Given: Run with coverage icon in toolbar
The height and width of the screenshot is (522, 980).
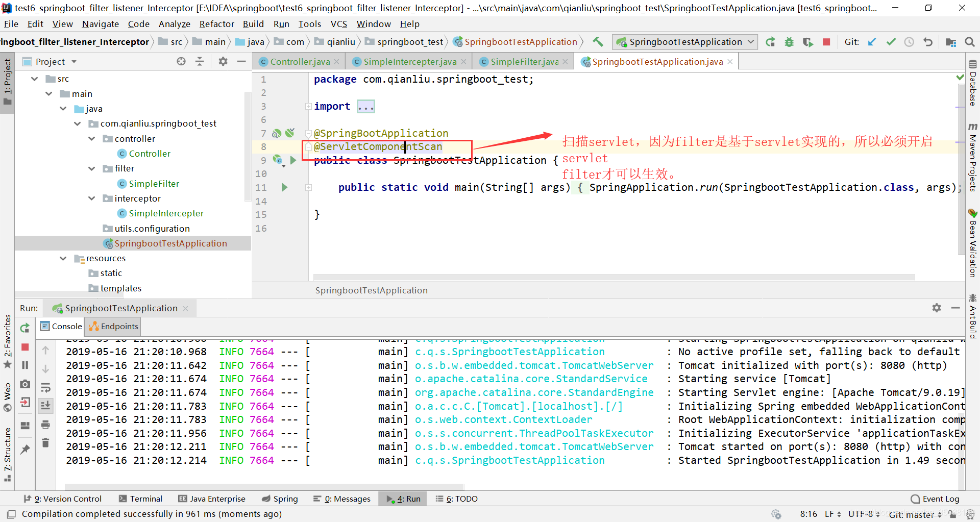Looking at the screenshot, I should coord(807,42).
